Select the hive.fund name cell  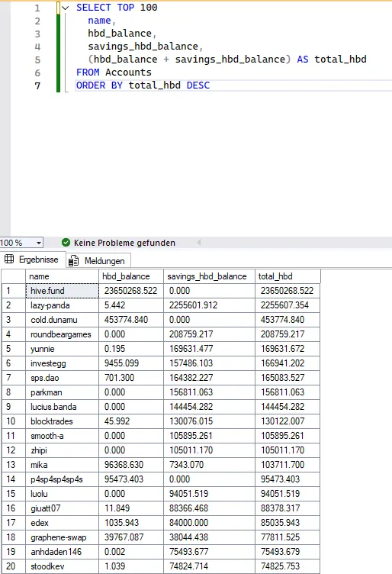63,291
